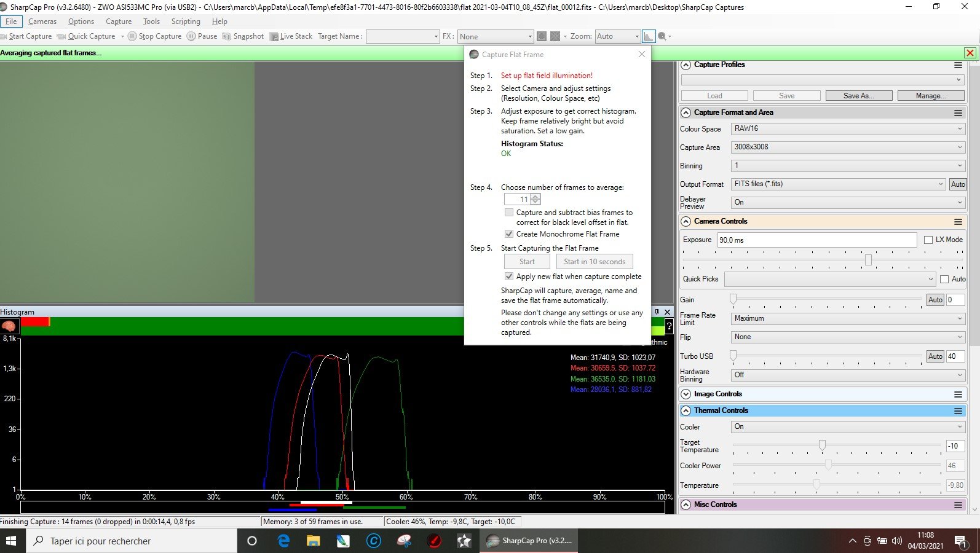Open the Flip dropdown

pos(848,337)
